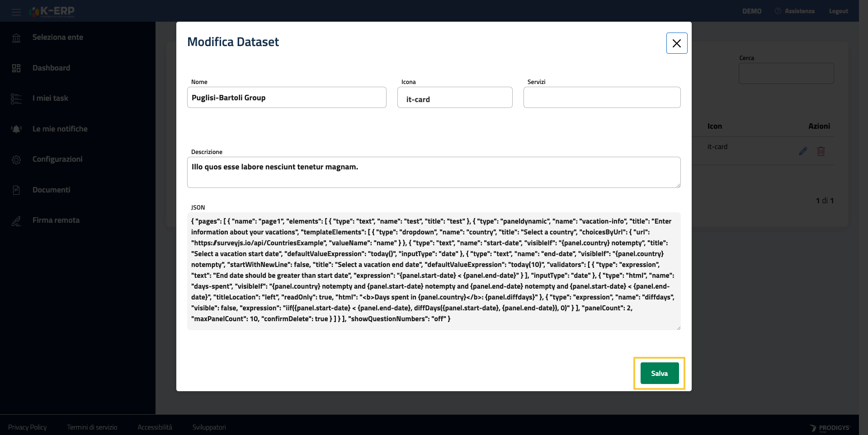Click inside the JSON text area
868x435 pixels.
433,271
